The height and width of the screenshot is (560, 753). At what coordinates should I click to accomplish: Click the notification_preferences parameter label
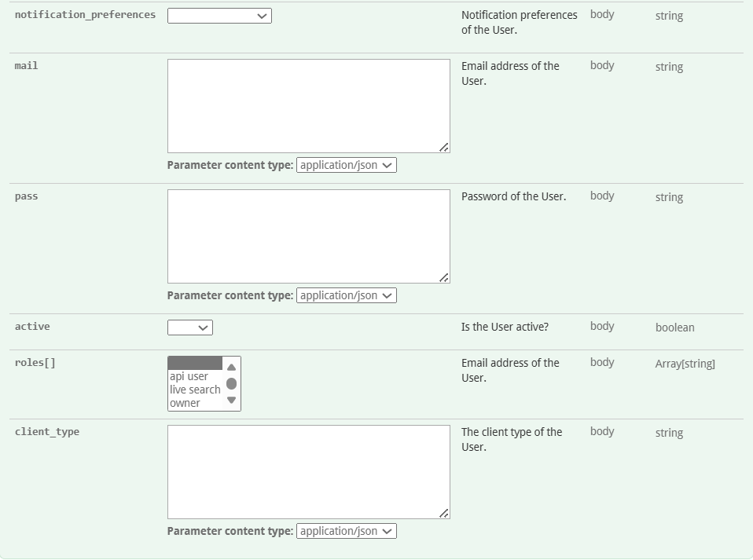85,15
